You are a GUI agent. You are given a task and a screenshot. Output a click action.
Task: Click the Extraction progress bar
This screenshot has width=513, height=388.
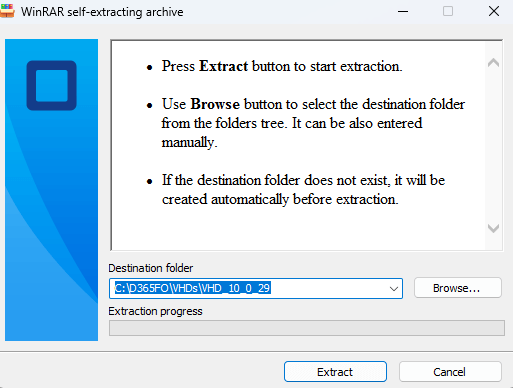pos(307,328)
